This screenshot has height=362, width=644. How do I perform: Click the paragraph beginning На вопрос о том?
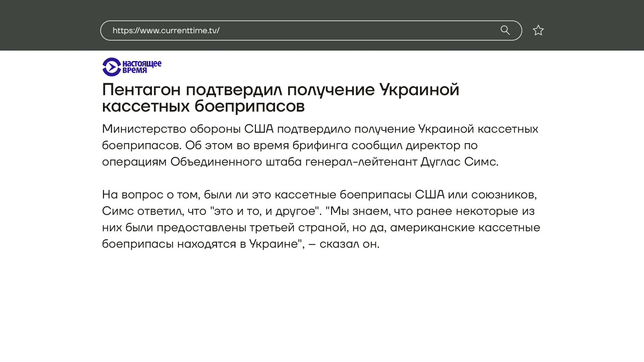point(321,219)
